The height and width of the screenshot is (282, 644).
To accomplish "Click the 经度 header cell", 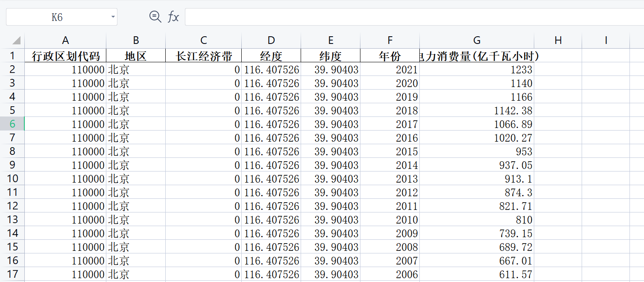I will click(x=271, y=56).
